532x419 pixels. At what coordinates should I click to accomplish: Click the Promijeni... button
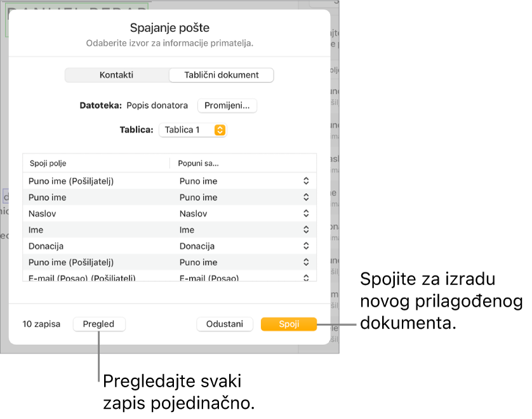pos(227,105)
